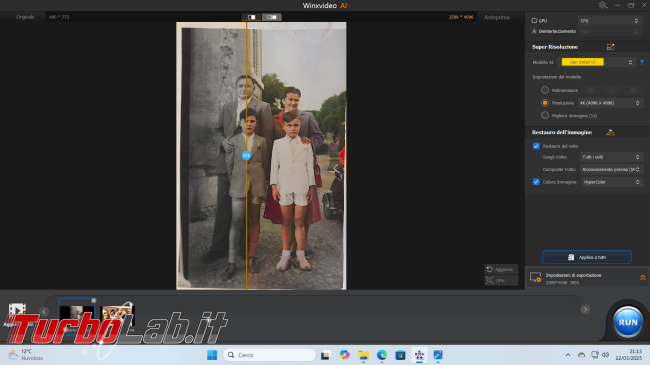
Task: Open the settings gear in title bar
Action: (x=603, y=5)
